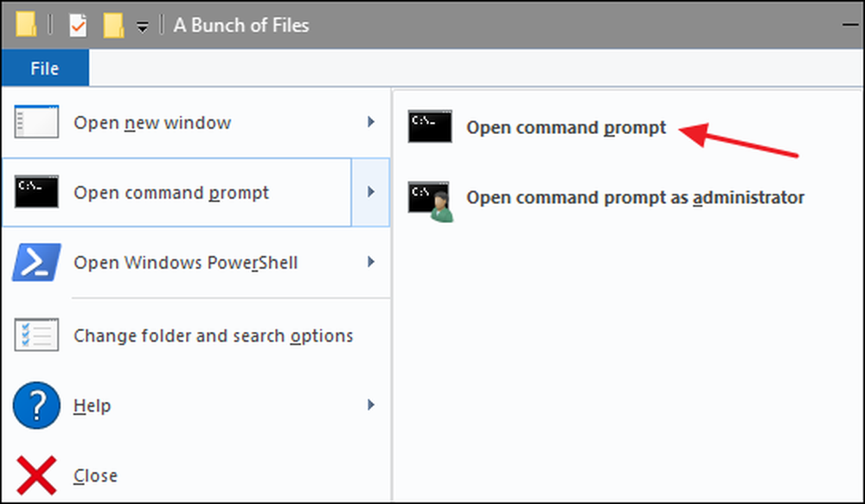Click the blue Help question mark icon
This screenshot has width=865, height=504.
tap(36, 405)
